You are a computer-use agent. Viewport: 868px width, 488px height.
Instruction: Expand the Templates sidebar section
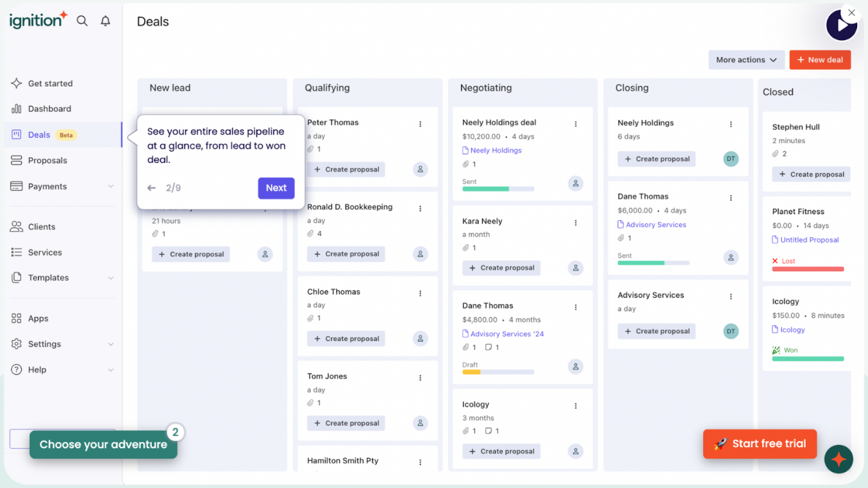coord(111,278)
